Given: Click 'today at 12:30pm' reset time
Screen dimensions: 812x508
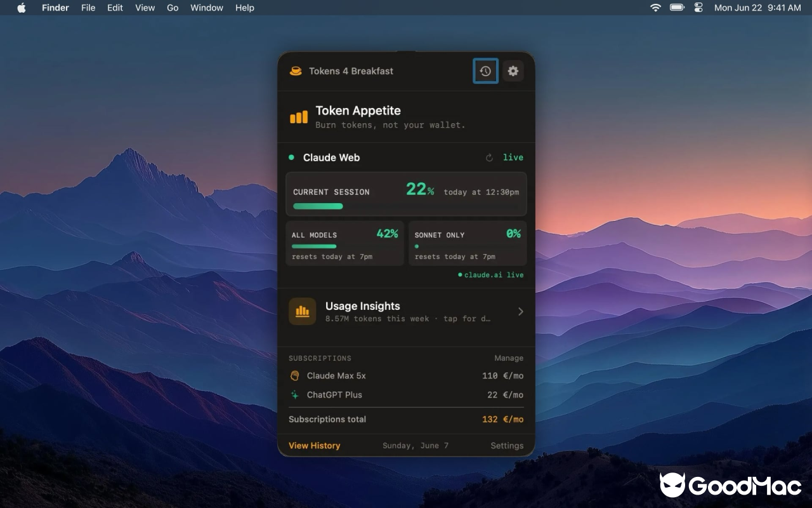Looking at the screenshot, I should coord(481,192).
